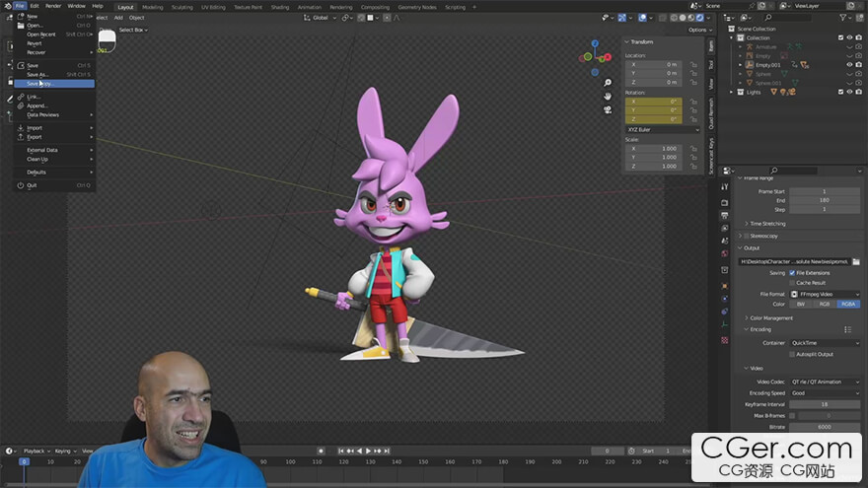Open the XYZ Euler rotation mode dropdown
Screen dimensions: 868x488
[x=663, y=129]
